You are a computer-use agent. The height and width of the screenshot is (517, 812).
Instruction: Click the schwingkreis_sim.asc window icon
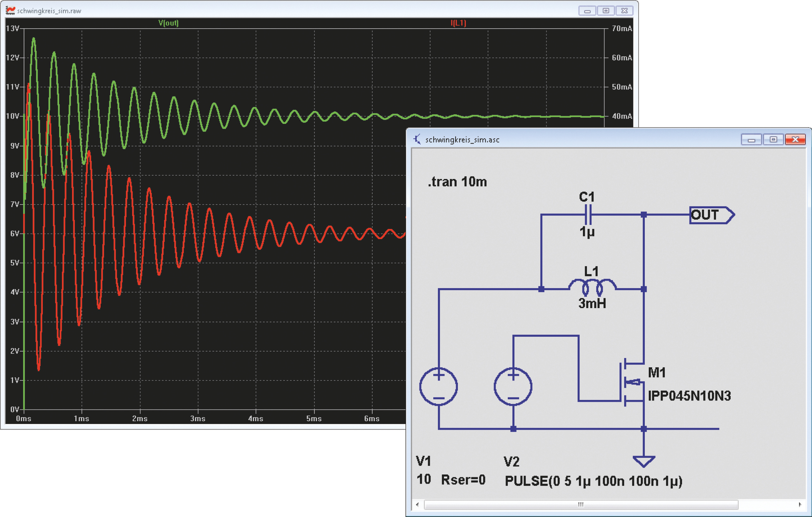pyautogui.click(x=417, y=139)
